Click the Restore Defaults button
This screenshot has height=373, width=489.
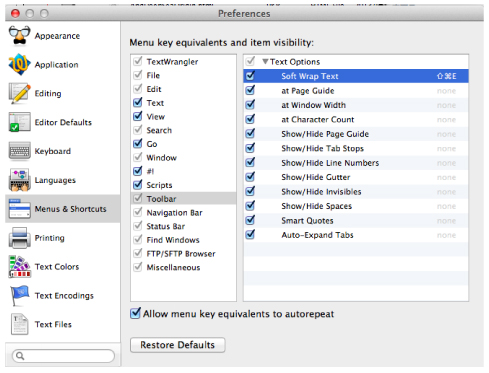178,345
